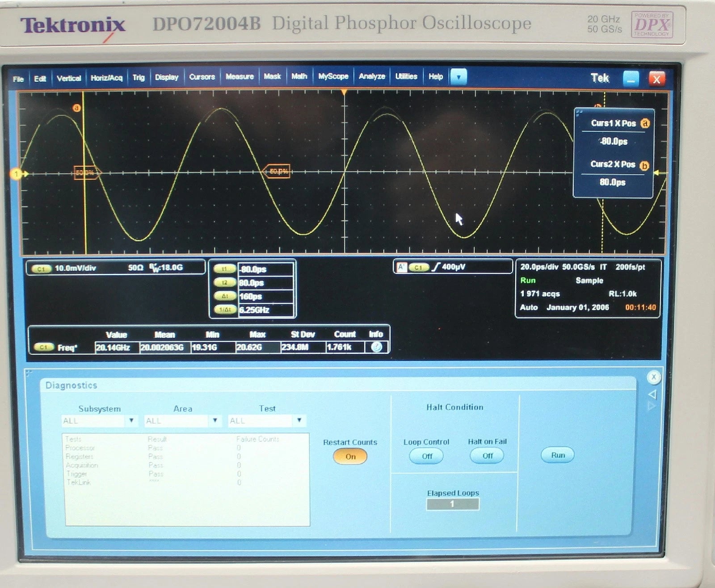This screenshot has height=588, width=715.
Task: Click the C1 channel badge at 10.0mV/div
Action: 41,269
